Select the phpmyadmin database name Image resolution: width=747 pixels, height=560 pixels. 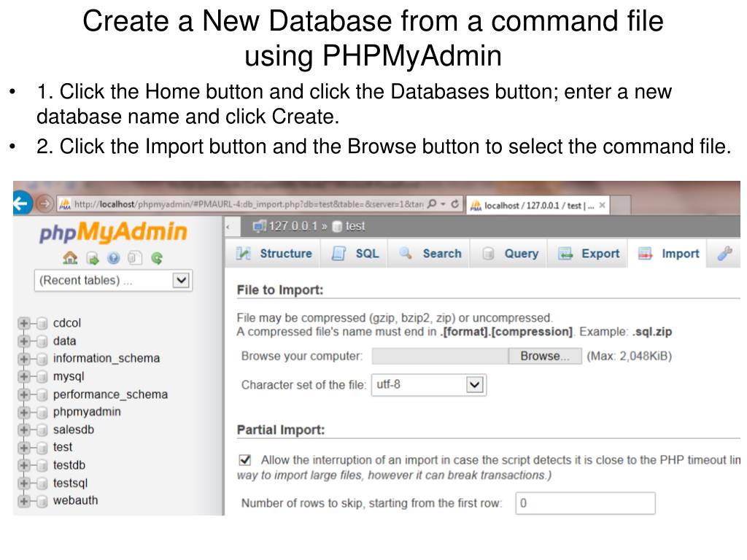[x=87, y=412]
